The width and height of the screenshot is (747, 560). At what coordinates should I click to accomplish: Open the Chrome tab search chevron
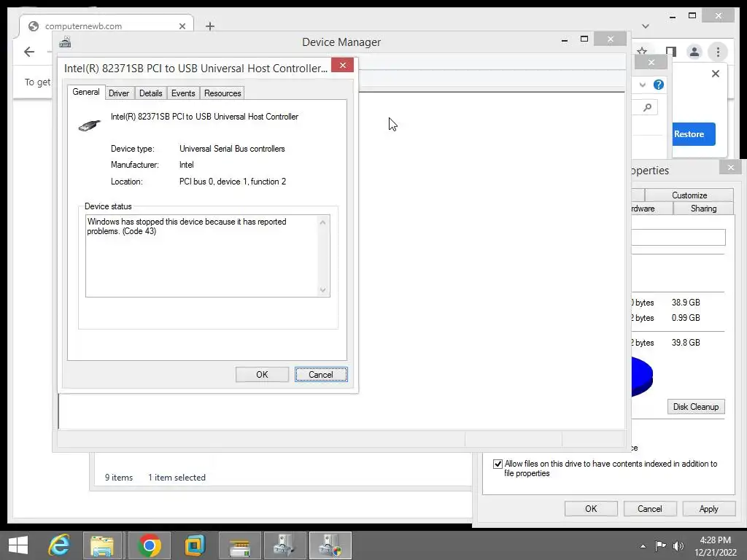tap(646, 26)
